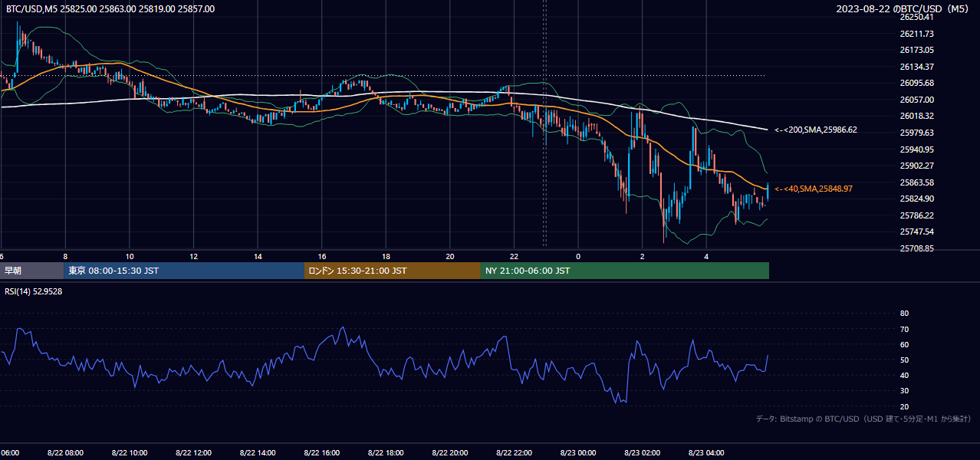Screen dimensions: 980x460
Task: Click price axis label 25708.85
Action: (x=916, y=248)
